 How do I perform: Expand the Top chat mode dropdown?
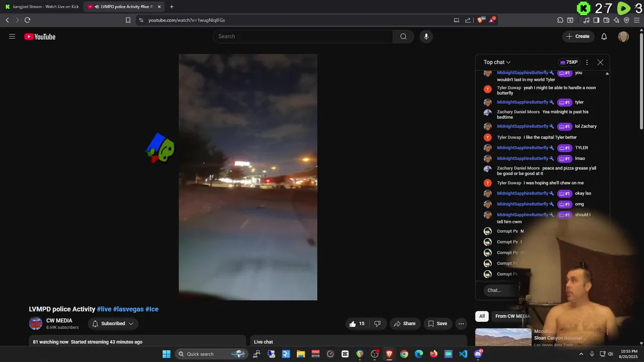tap(497, 62)
